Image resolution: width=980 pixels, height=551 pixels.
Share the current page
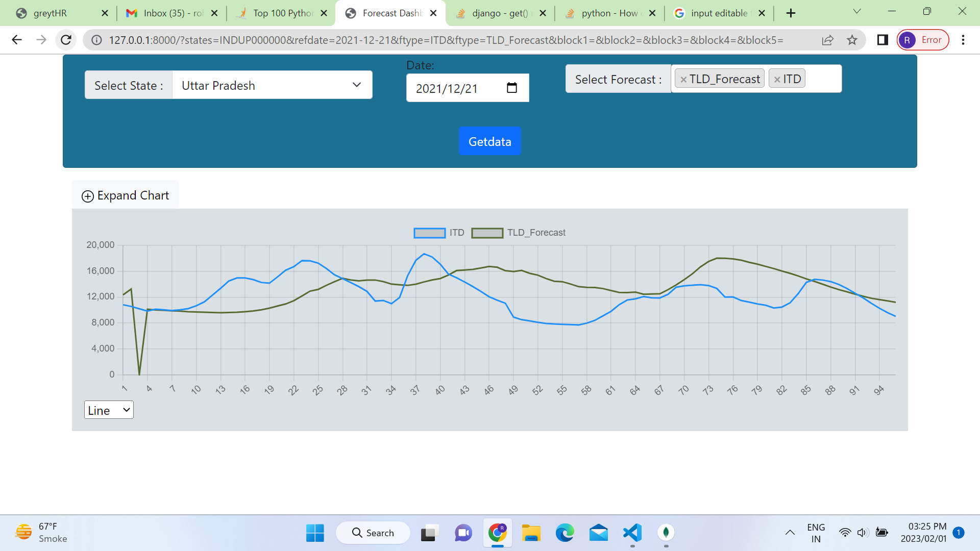[827, 40]
